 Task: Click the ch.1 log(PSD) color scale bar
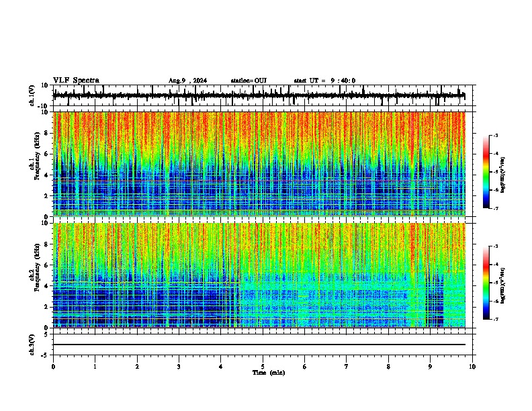486,172
